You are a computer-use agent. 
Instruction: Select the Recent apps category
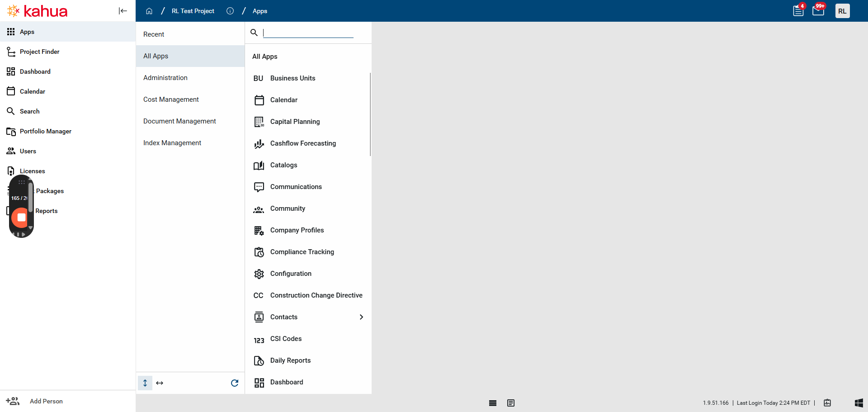coord(154,34)
